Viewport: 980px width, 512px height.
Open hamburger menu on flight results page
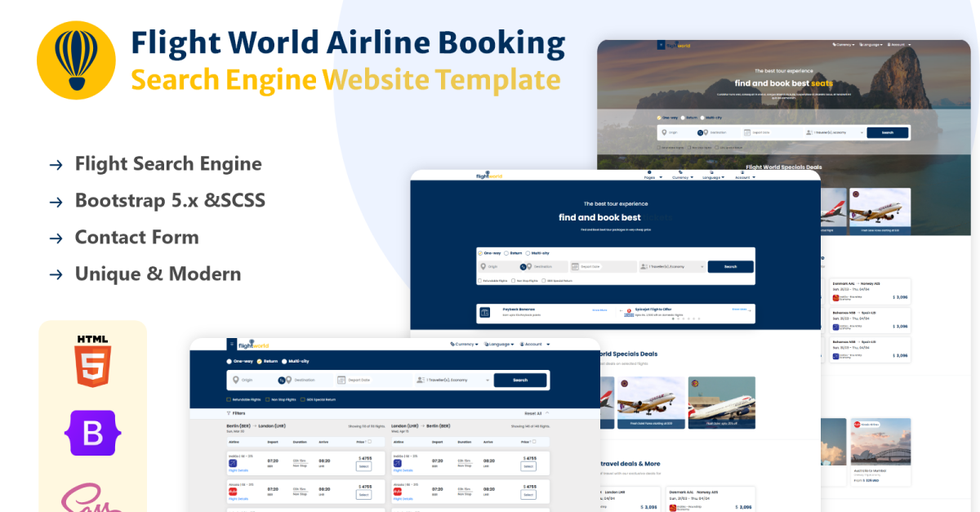pyautogui.click(x=231, y=345)
